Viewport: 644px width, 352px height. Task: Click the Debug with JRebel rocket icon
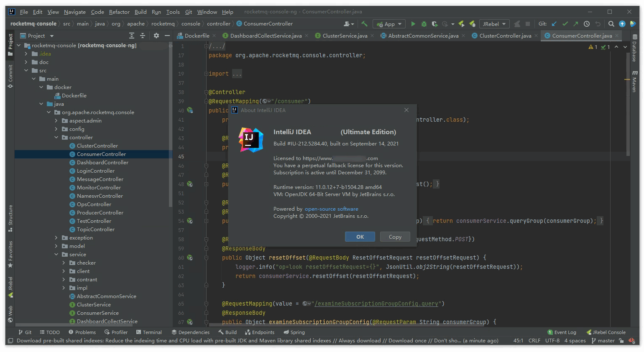click(472, 24)
